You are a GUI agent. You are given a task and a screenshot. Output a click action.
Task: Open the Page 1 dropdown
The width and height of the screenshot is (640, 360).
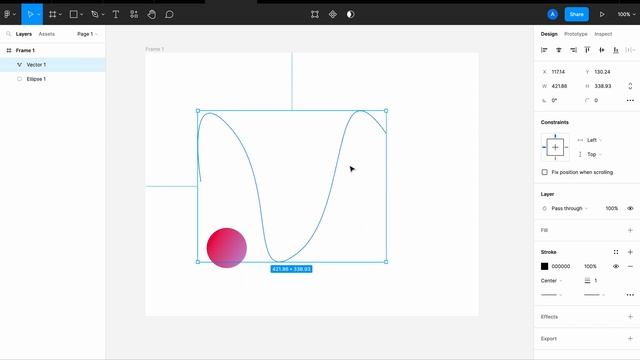(87, 34)
